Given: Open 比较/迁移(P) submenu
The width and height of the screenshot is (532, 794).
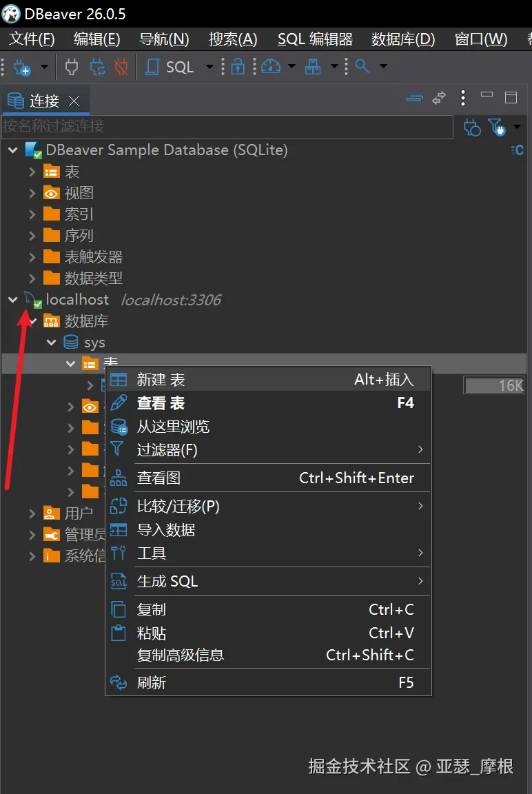Looking at the screenshot, I should pyautogui.click(x=268, y=507).
